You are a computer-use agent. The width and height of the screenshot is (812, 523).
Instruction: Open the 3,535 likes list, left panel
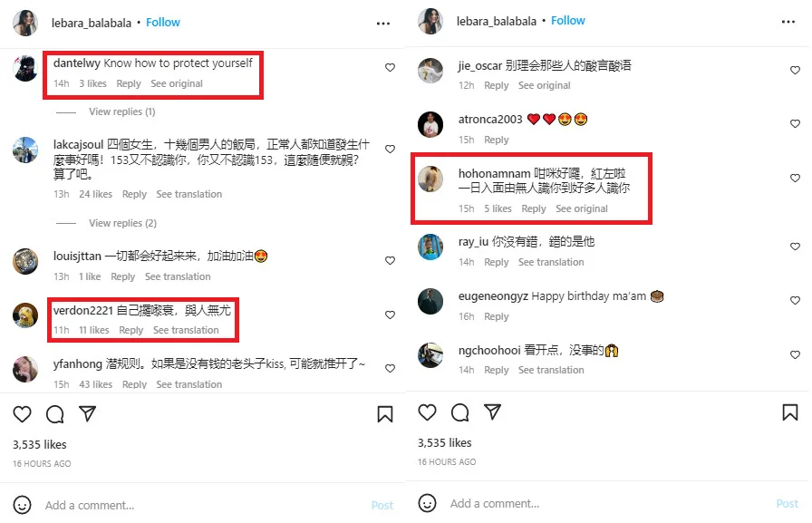39,444
